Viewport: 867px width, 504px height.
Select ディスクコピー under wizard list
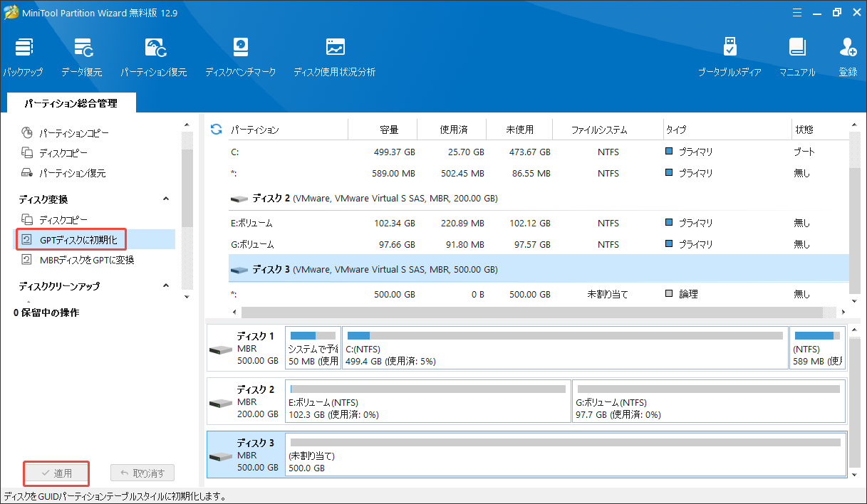click(x=55, y=153)
